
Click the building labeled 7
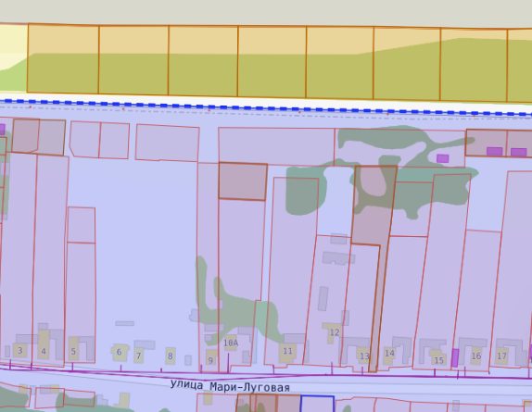[138, 356]
